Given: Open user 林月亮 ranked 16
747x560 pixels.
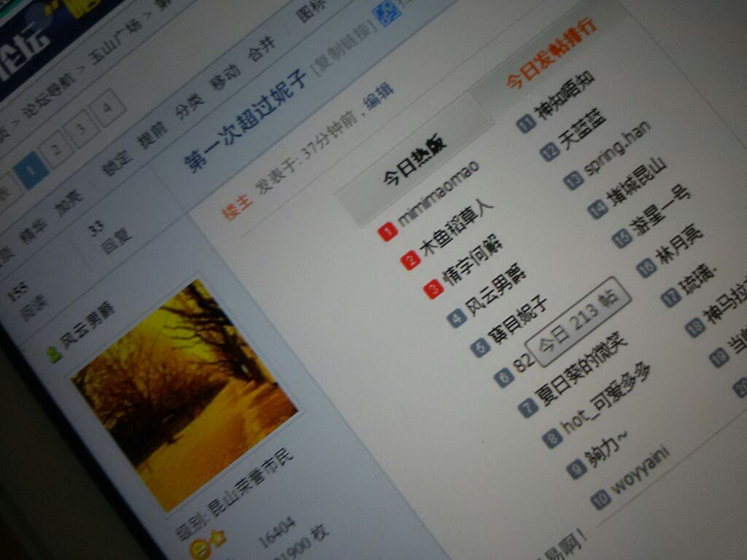Looking at the screenshot, I should pos(679,245).
